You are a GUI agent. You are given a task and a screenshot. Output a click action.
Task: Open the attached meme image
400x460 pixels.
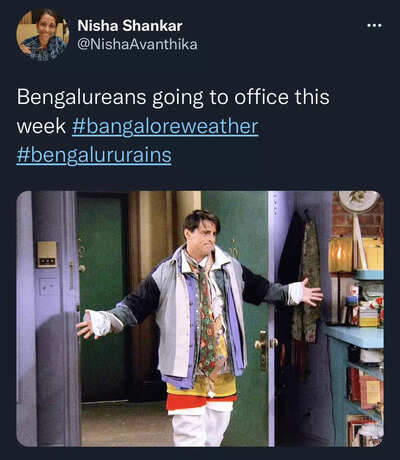click(x=200, y=319)
